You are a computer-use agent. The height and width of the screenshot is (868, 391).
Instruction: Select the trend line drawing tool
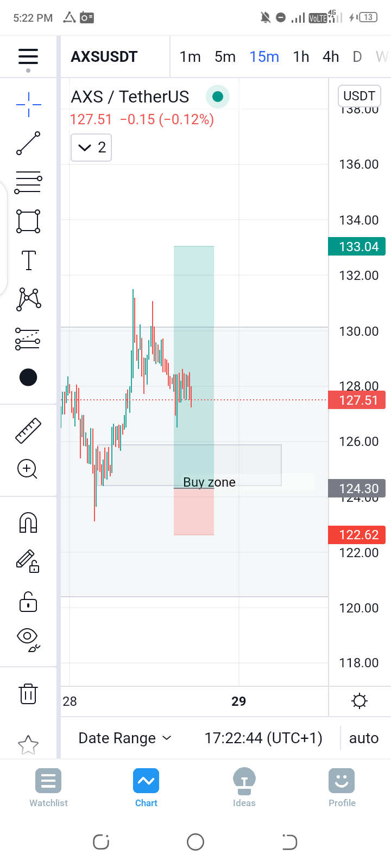28,143
